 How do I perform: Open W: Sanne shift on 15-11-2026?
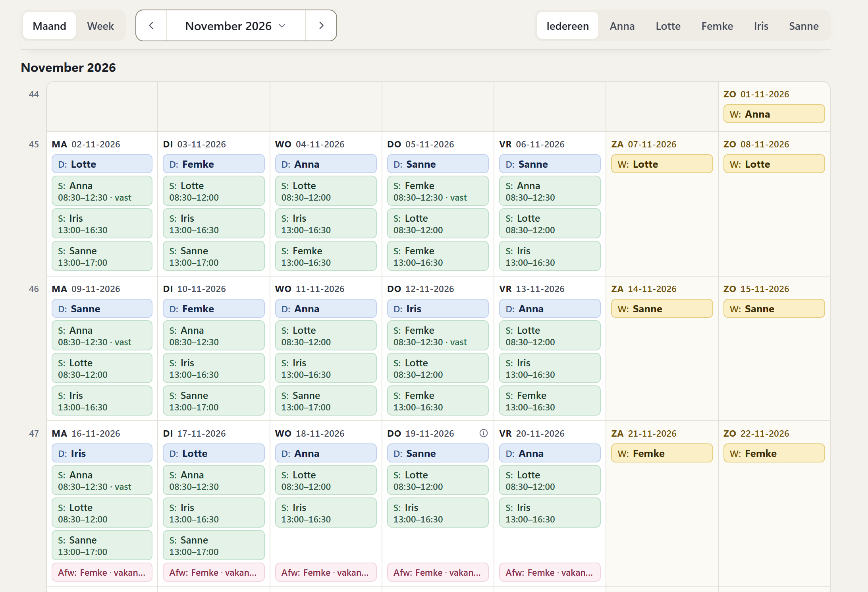pos(774,309)
